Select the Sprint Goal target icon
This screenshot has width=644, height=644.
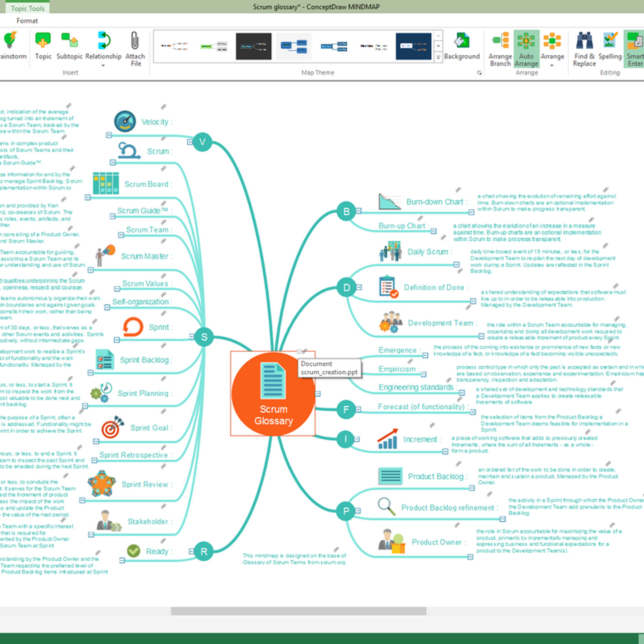tap(112, 427)
